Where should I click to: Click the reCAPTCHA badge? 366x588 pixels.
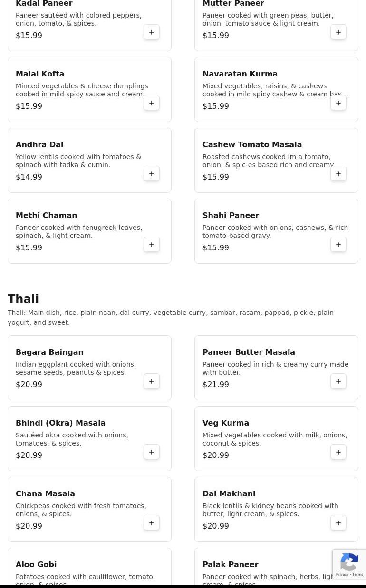(349, 564)
